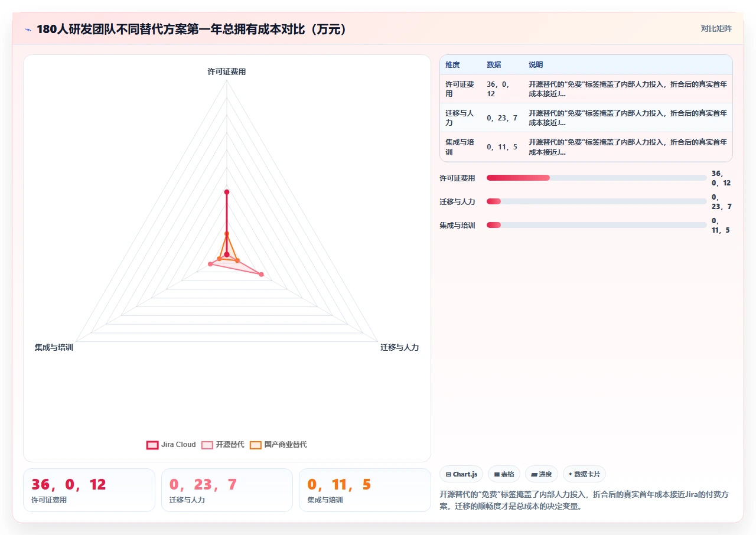The width and height of the screenshot is (756, 535).
Task: Click the 对比矩阵 label in header
Action: pos(716,28)
